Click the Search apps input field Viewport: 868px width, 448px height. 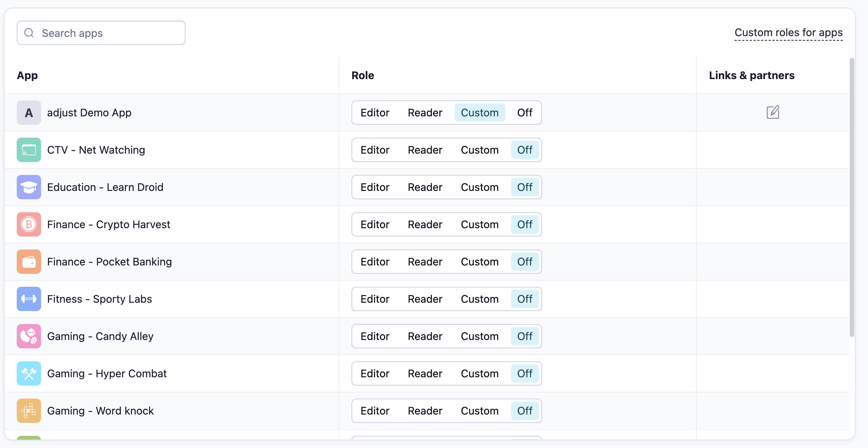pyautogui.click(x=110, y=33)
